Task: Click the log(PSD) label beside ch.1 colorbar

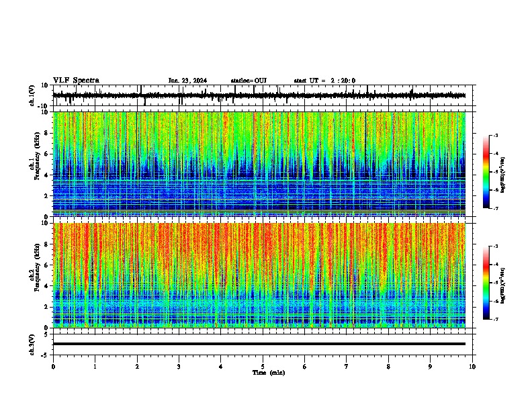Action: pyautogui.click(x=502, y=175)
